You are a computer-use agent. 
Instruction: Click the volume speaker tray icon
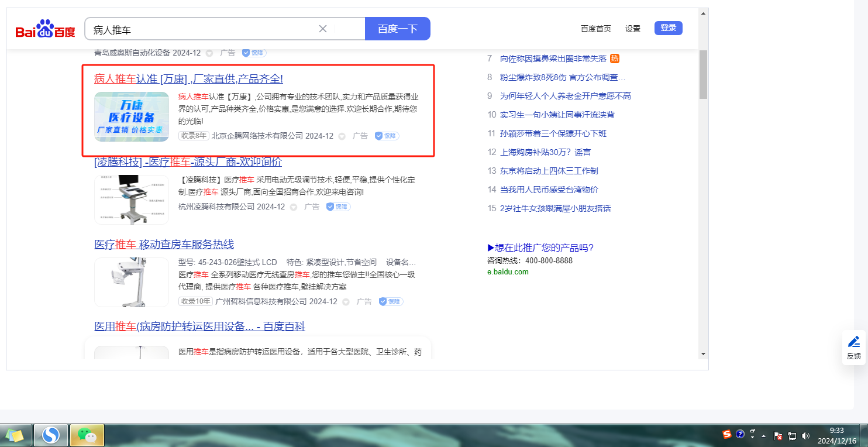805,435
